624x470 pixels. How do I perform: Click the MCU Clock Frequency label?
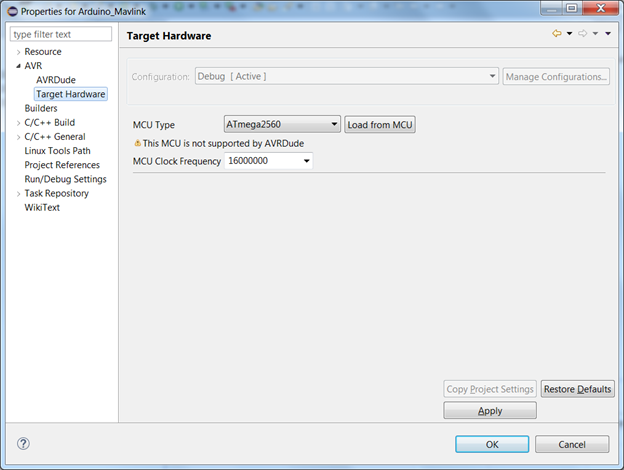point(177,161)
